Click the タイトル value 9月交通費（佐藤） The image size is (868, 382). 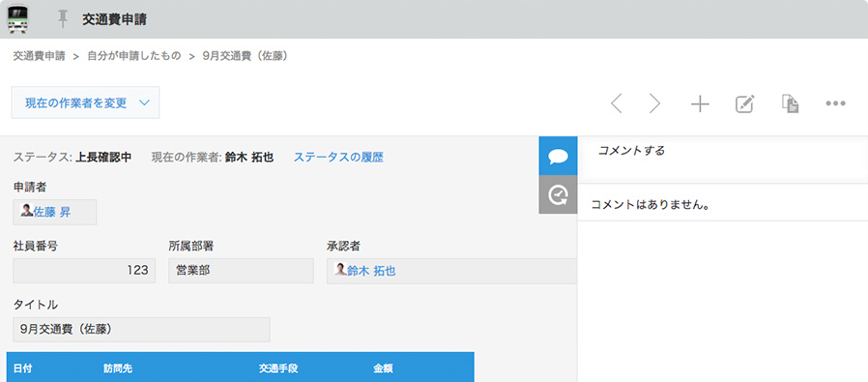(142, 330)
